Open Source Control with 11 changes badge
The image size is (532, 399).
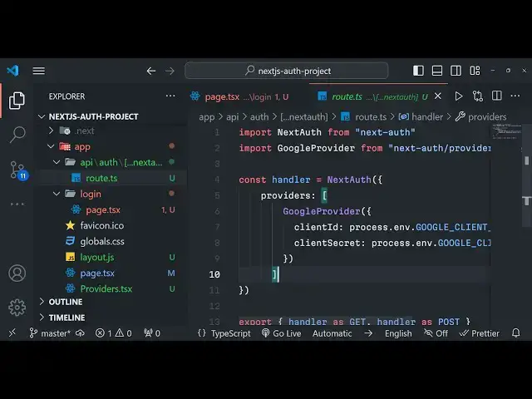(17, 170)
